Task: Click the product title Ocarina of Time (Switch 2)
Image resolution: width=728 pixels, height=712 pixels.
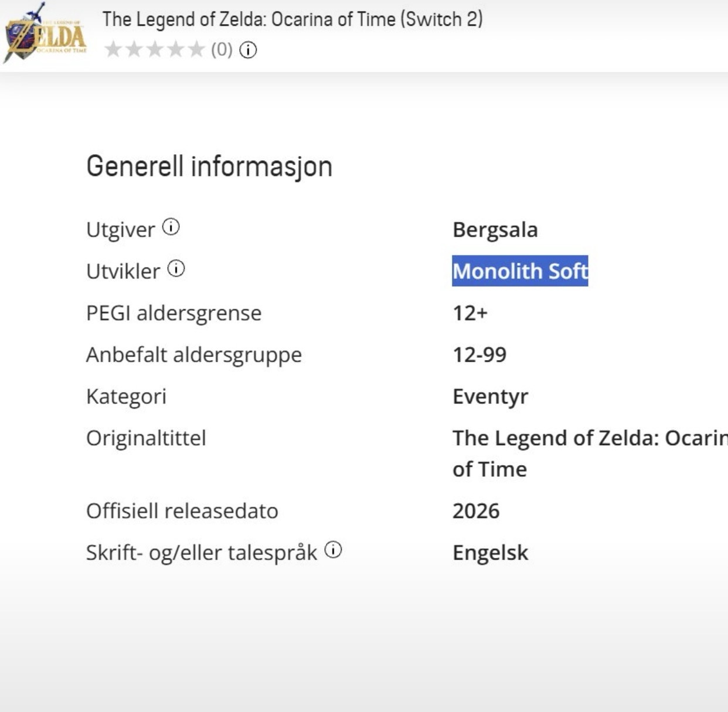Action: pos(292,19)
